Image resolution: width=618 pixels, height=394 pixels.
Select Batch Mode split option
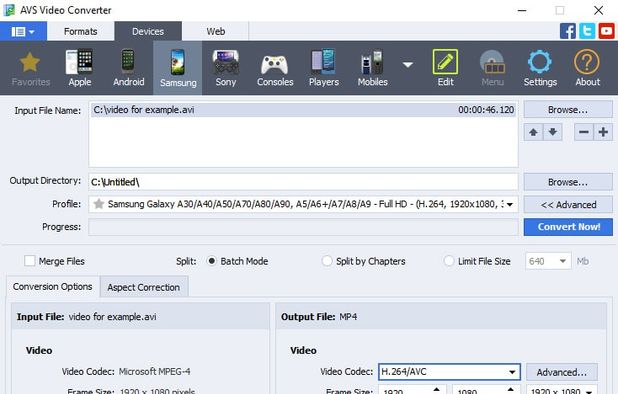click(212, 261)
